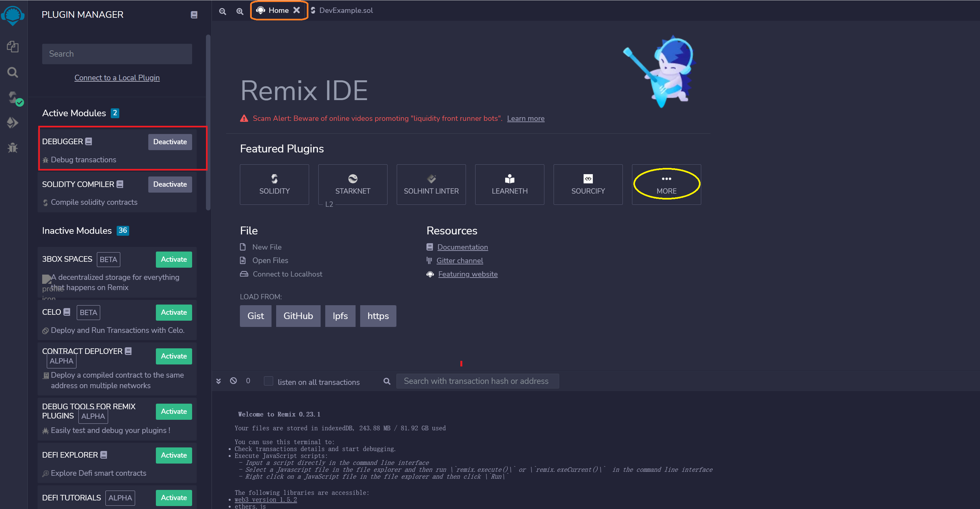Click the Active Modules count badge

tap(115, 113)
